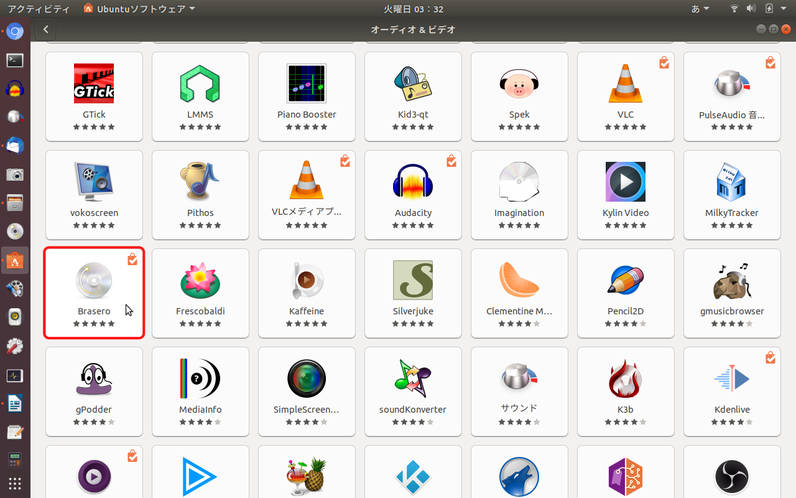Viewport: 796px width, 498px height.
Task: Open the PulseAudio volume control tile
Action: tap(732, 96)
